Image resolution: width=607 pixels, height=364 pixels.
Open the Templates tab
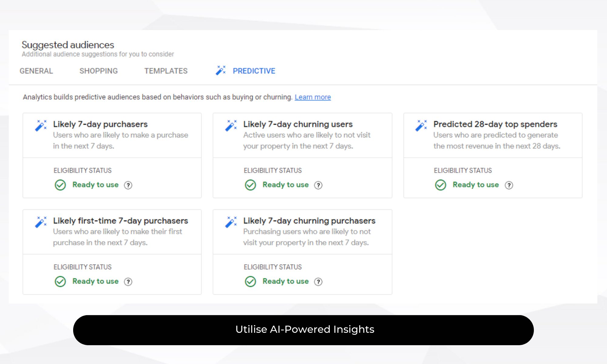coord(166,71)
